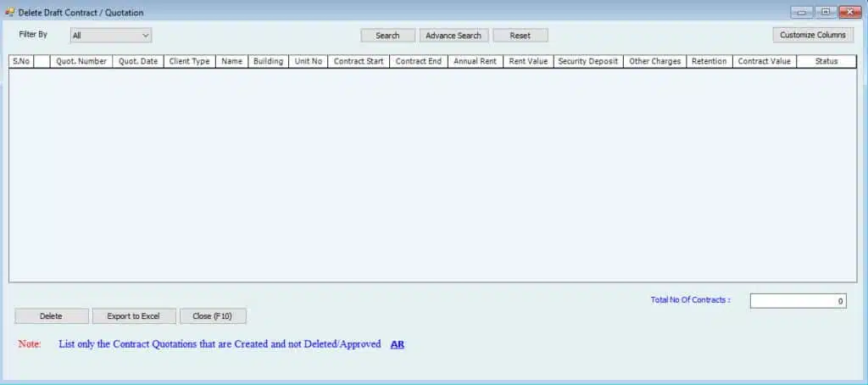Click the Other Charges column header
868x385 pixels.
point(655,62)
